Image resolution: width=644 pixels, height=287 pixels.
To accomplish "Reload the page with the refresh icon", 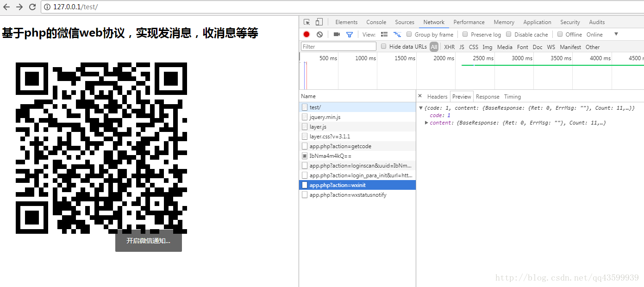I will [32, 7].
